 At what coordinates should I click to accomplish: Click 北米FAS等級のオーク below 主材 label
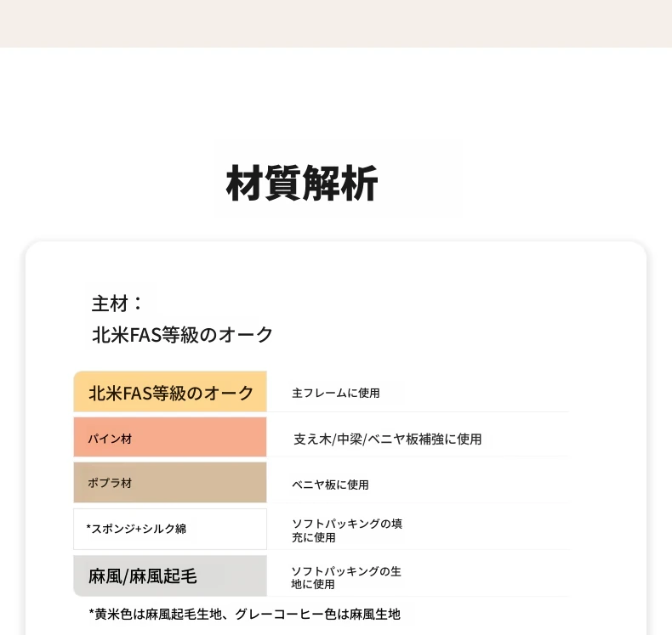click(183, 335)
